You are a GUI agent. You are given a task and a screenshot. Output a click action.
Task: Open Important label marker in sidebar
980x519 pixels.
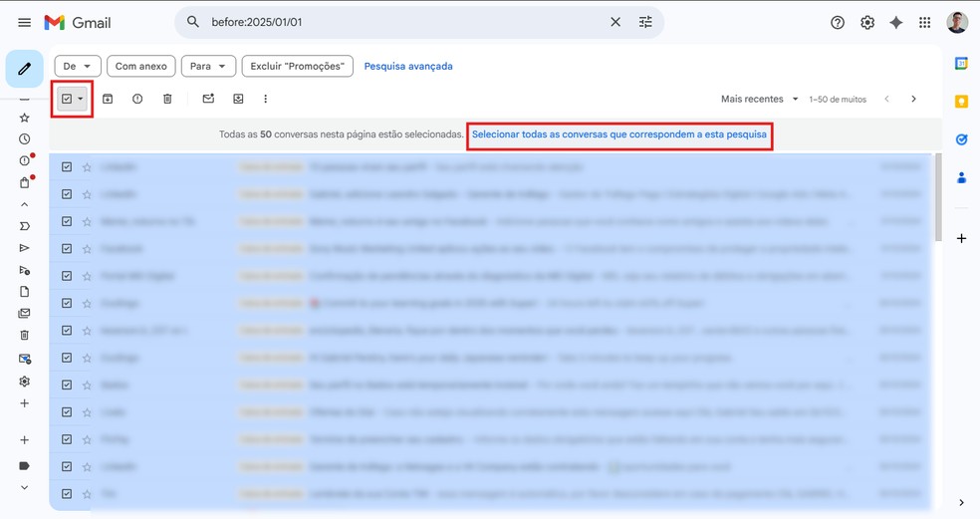click(x=24, y=226)
